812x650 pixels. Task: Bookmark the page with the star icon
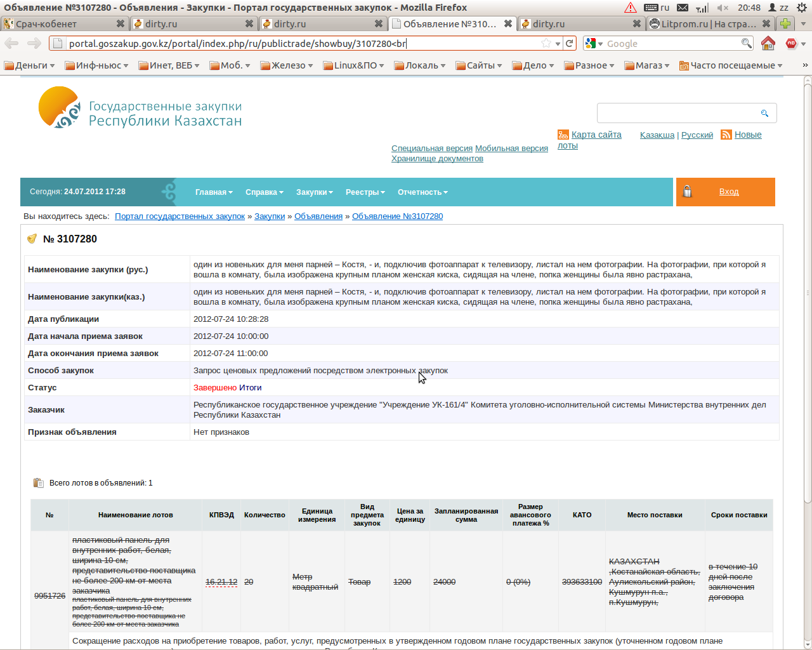coord(546,43)
